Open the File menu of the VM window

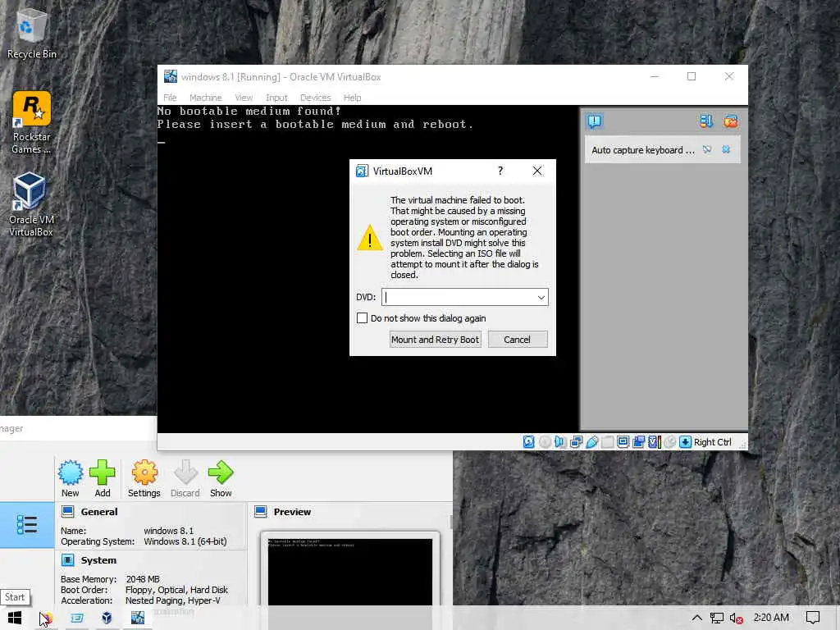[170, 98]
